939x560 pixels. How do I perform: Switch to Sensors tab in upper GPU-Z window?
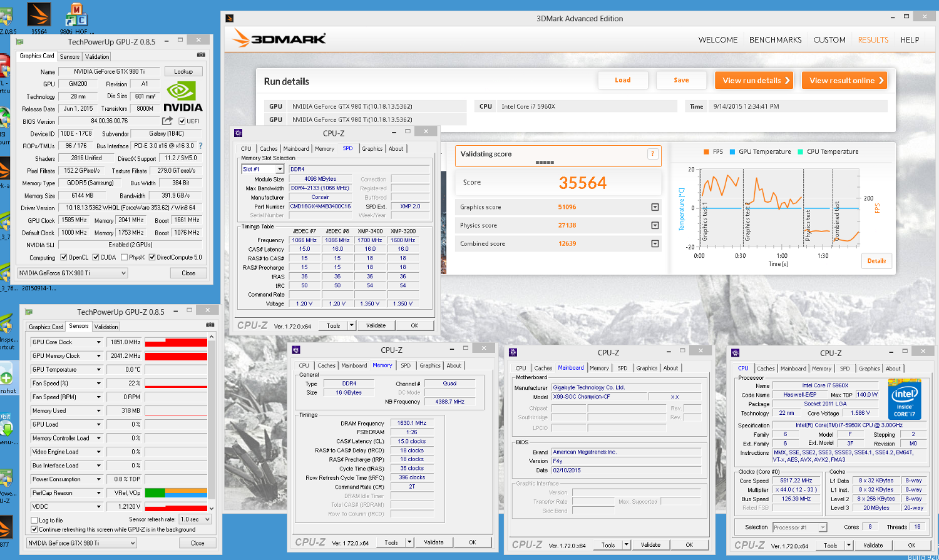(69, 56)
